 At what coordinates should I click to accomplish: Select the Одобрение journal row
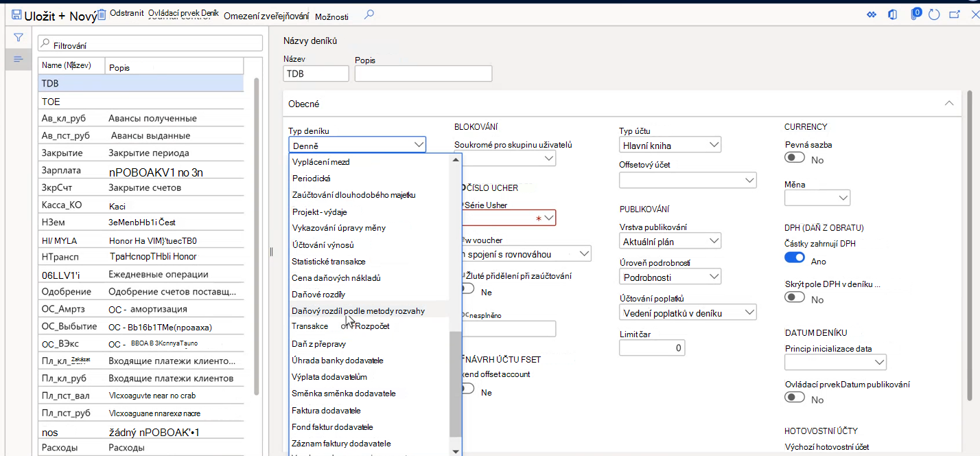click(141, 291)
